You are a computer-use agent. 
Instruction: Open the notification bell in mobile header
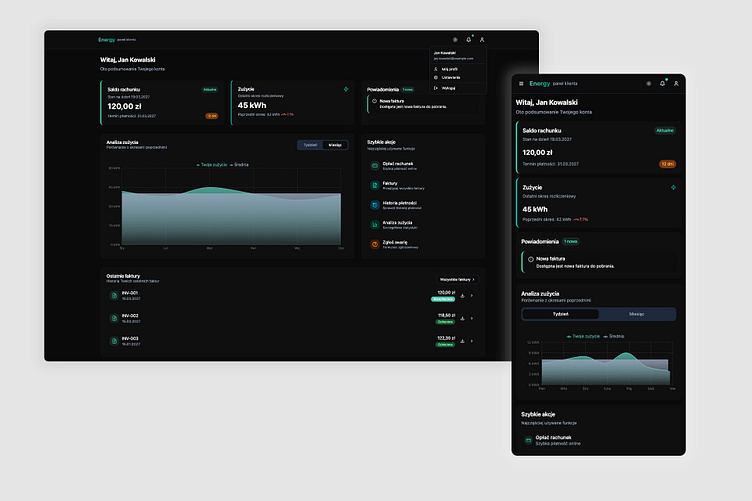[x=662, y=83]
